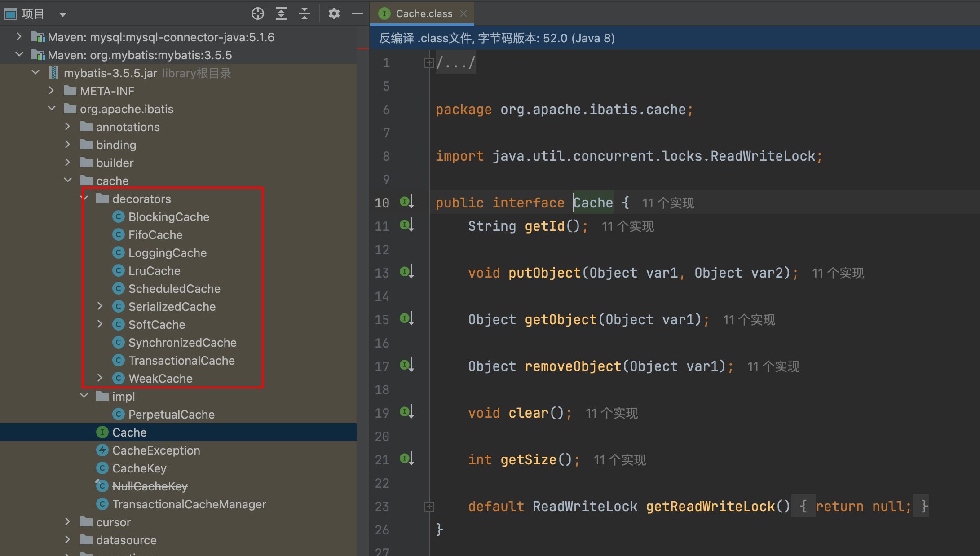Open the project view dropdown arrow

coord(63,14)
